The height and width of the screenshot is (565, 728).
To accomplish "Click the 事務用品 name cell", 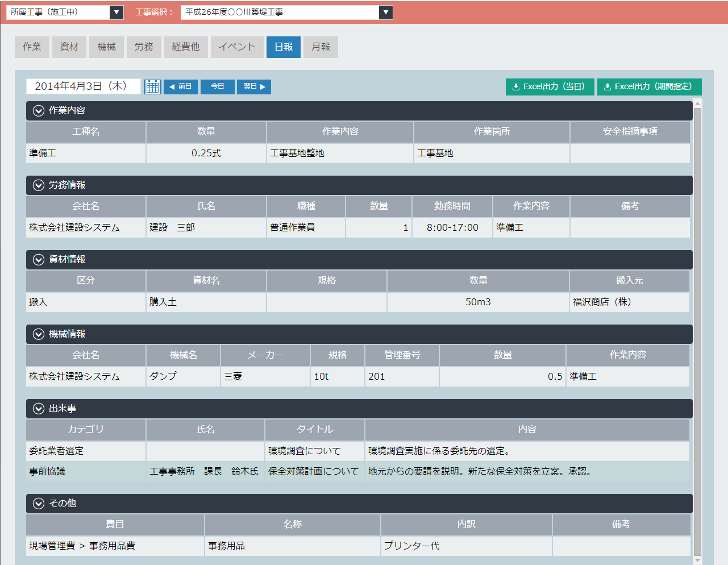I will (x=293, y=546).
